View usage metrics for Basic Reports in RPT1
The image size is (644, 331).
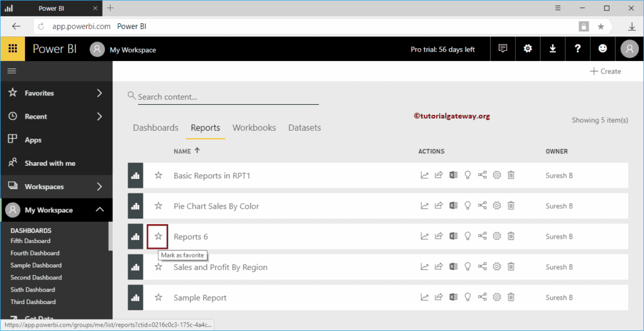click(425, 175)
